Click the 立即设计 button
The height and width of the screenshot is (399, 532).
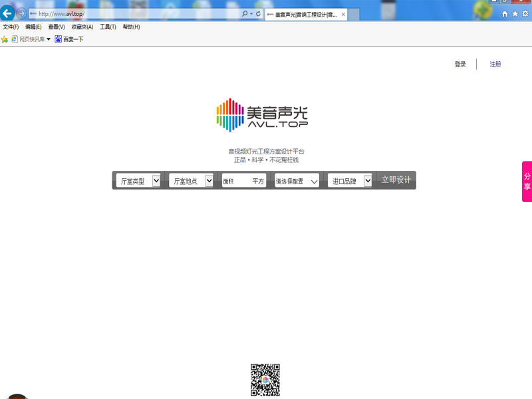click(396, 180)
